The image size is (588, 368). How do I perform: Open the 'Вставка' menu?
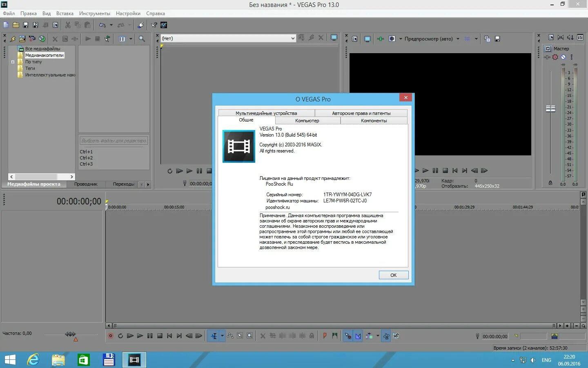65,13
